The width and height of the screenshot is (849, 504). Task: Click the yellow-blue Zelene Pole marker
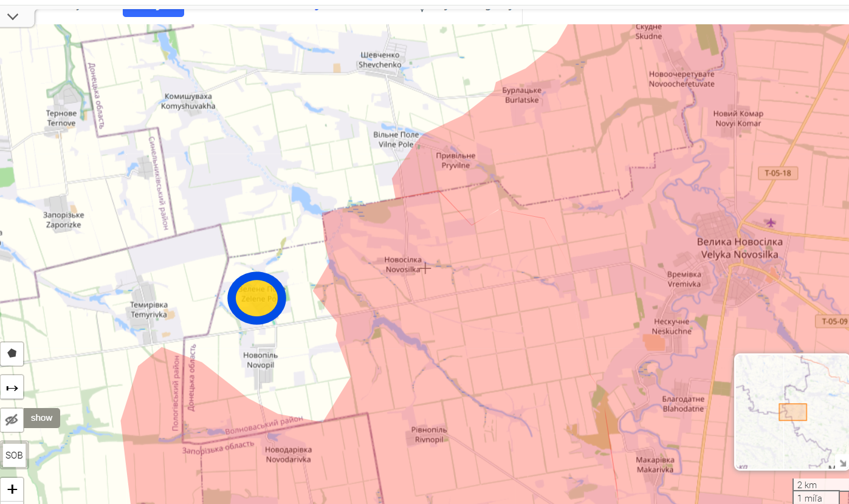257,298
